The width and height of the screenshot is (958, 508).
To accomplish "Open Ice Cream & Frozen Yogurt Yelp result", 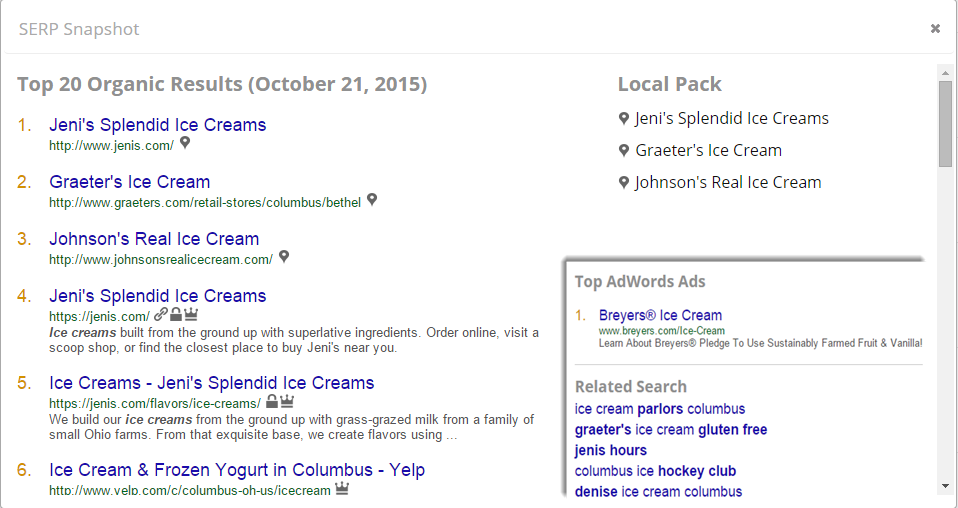I will pos(236,470).
